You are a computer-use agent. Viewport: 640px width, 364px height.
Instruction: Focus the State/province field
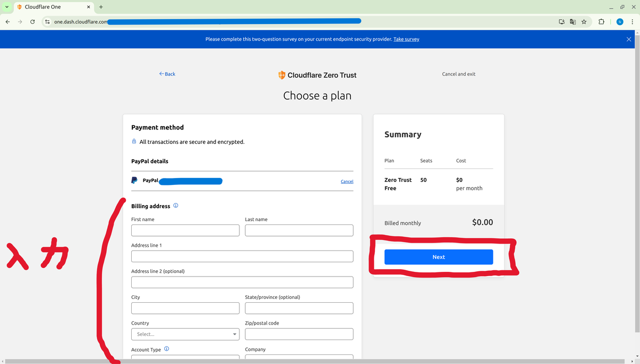(299, 308)
